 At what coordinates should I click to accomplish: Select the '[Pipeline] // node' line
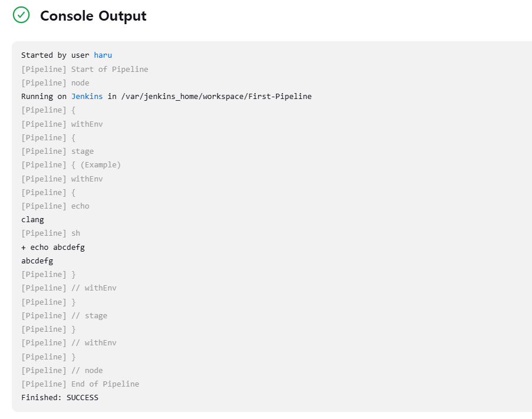pos(62,370)
